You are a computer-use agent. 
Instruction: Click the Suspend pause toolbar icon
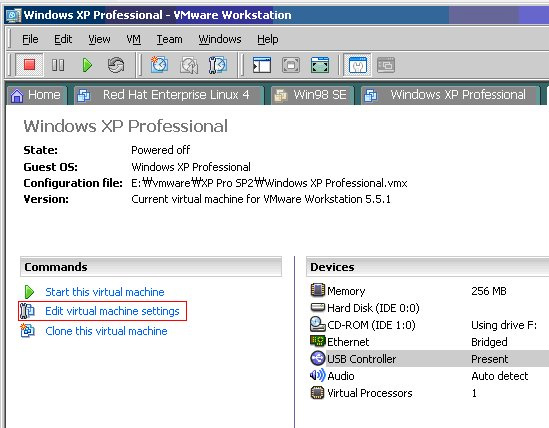click(x=58, y=65)
